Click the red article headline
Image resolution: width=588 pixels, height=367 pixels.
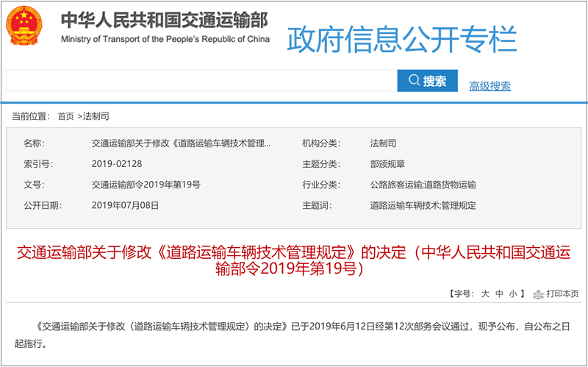click(x=293, y=260)
